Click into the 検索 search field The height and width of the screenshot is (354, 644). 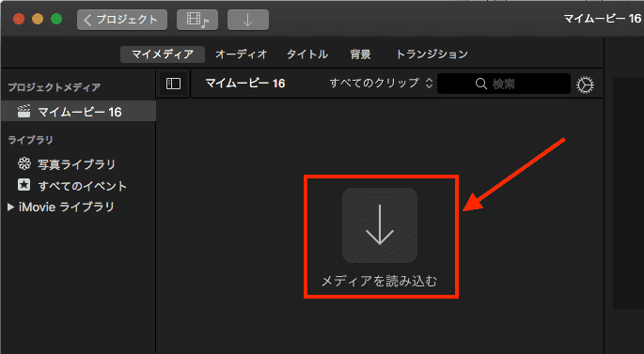coord(504,85)
